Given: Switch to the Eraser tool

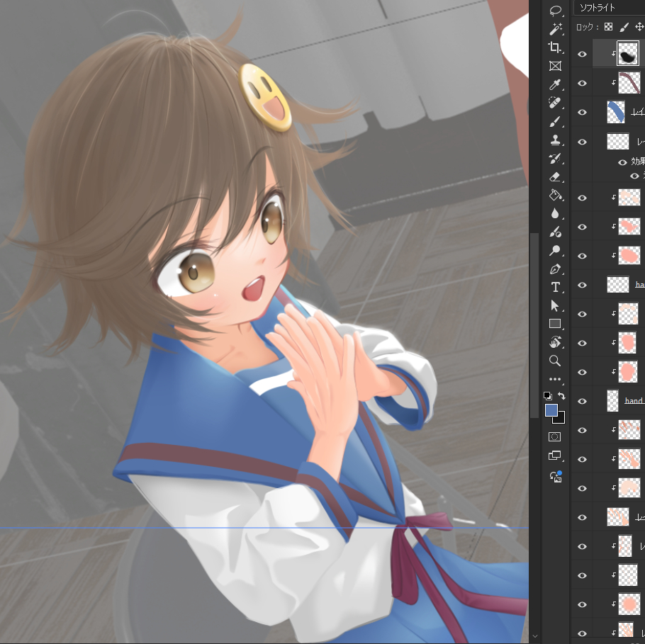Looking at the screenshot, I should coord(556,176).
